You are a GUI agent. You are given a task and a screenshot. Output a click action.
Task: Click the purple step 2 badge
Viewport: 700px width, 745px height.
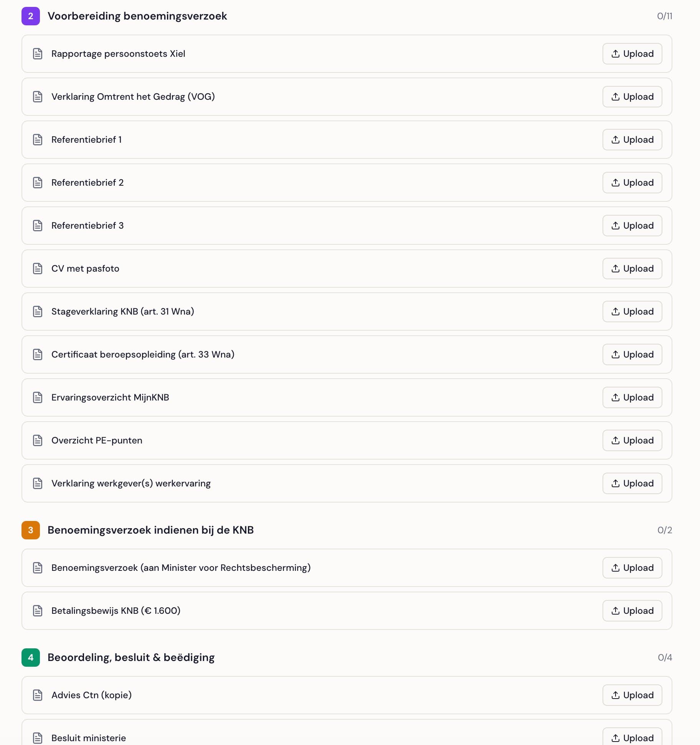[x=31, y=16]
